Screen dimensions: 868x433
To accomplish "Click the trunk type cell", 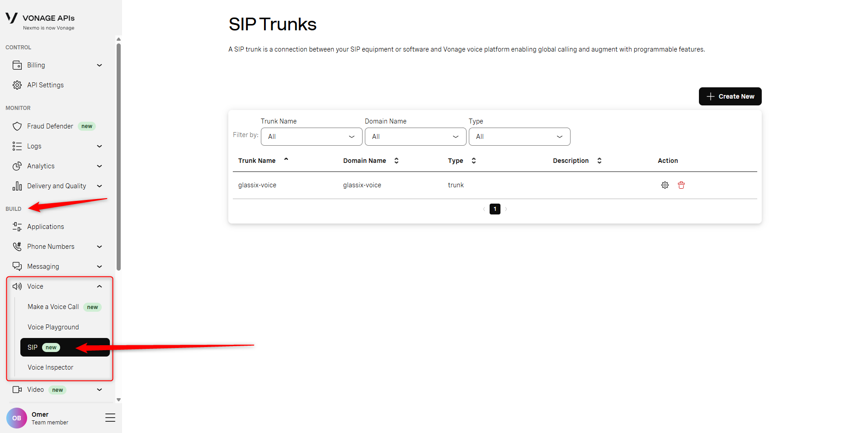I will 456,185.
